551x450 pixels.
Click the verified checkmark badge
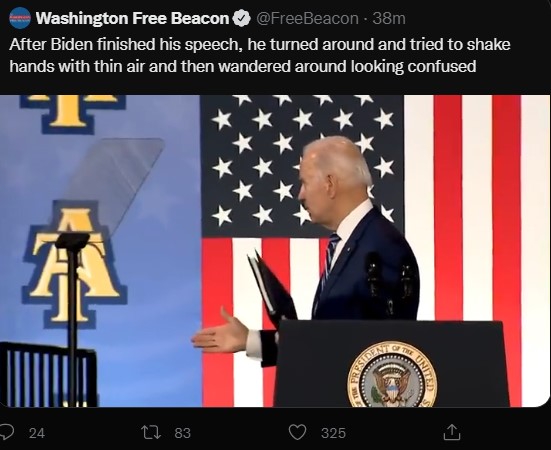coord(241,18)
